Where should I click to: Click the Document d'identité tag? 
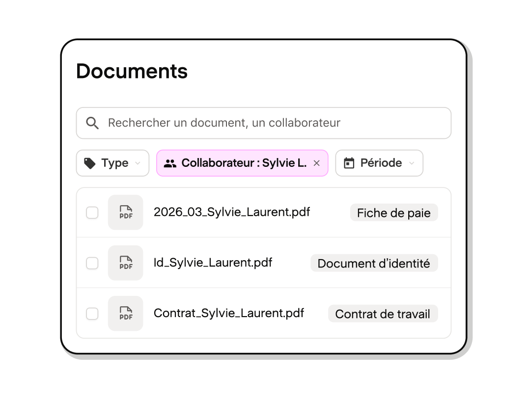point(374,263)
